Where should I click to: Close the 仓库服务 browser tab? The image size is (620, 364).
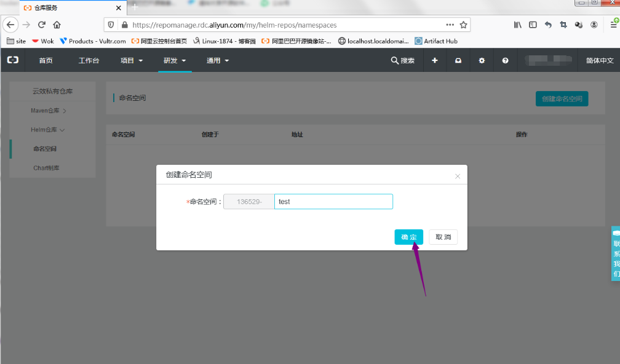pos(118,7)
